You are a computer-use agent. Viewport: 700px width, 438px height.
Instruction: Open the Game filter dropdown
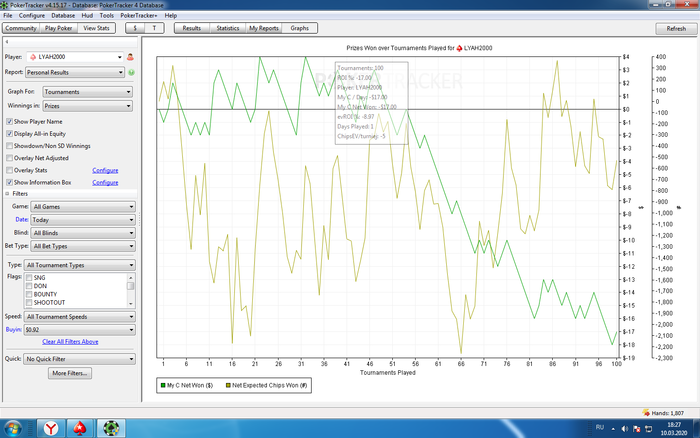[83, 207]
